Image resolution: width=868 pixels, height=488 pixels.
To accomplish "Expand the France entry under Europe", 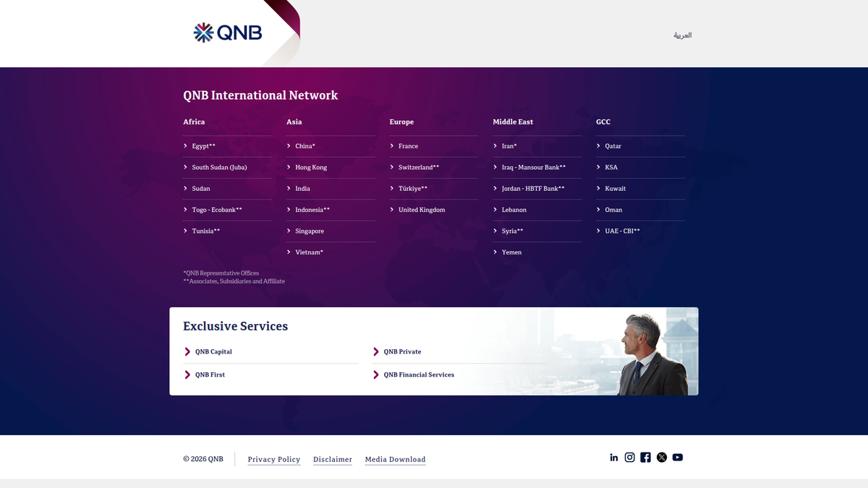I will coord(408,146).
